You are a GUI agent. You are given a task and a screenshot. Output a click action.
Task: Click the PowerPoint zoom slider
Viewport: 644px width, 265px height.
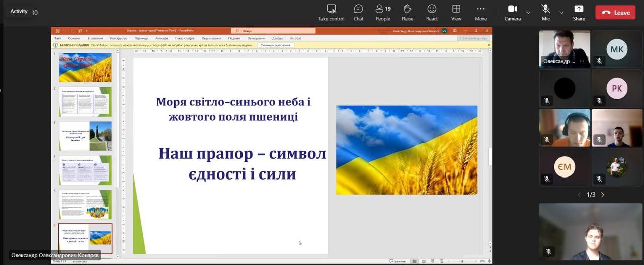click(x=461, y=261)
